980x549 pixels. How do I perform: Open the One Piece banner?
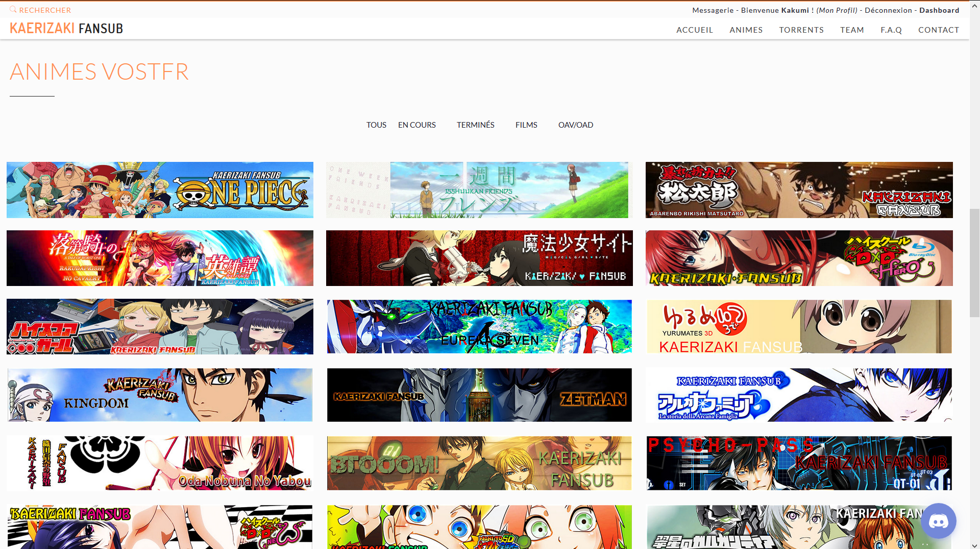160,190
